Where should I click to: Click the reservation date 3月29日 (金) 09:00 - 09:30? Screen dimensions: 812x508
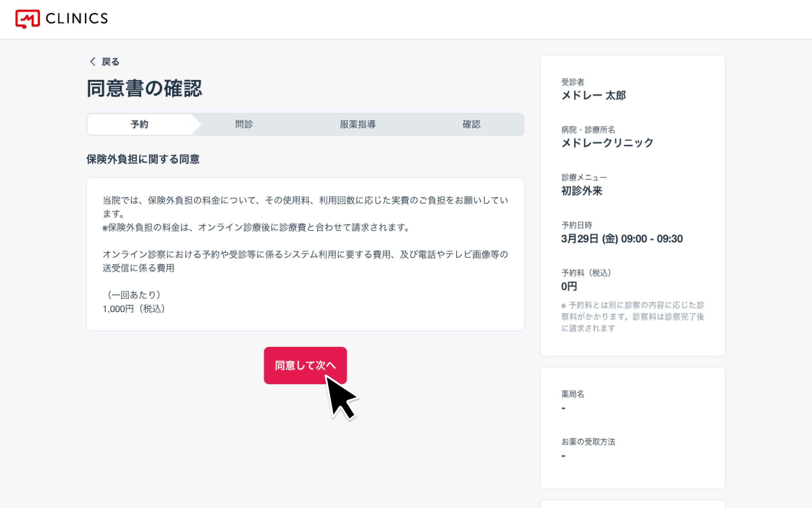pos(622,239)
